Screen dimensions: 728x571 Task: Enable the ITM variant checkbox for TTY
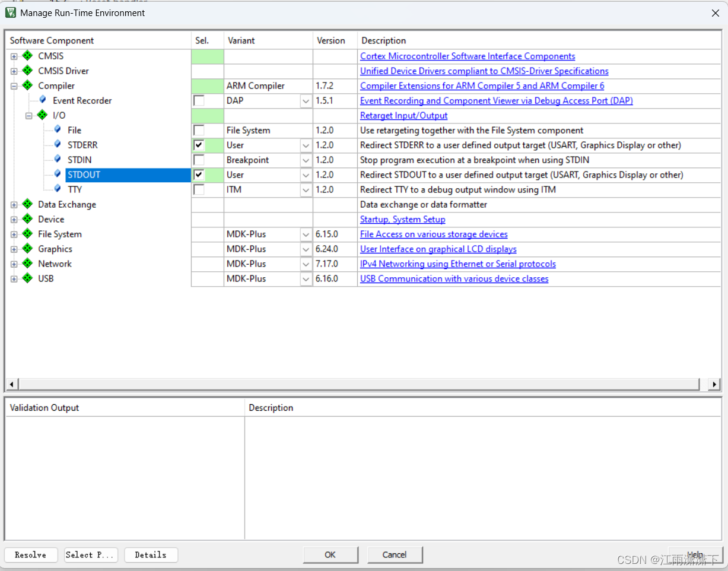[x=199, y=189]
